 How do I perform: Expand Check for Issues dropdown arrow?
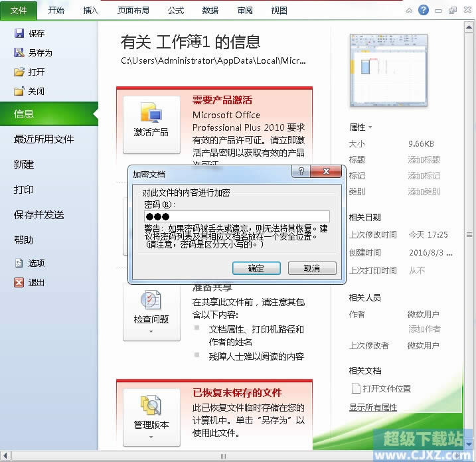151,331
